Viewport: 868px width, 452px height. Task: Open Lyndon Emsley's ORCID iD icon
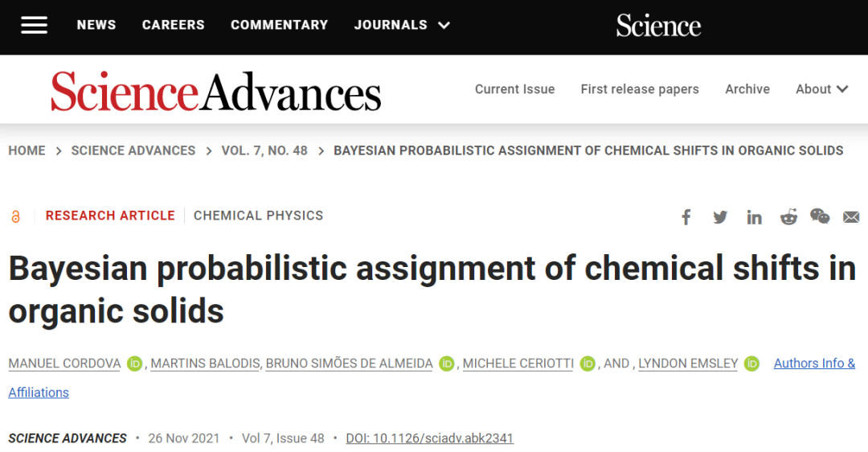coord(751,364)
